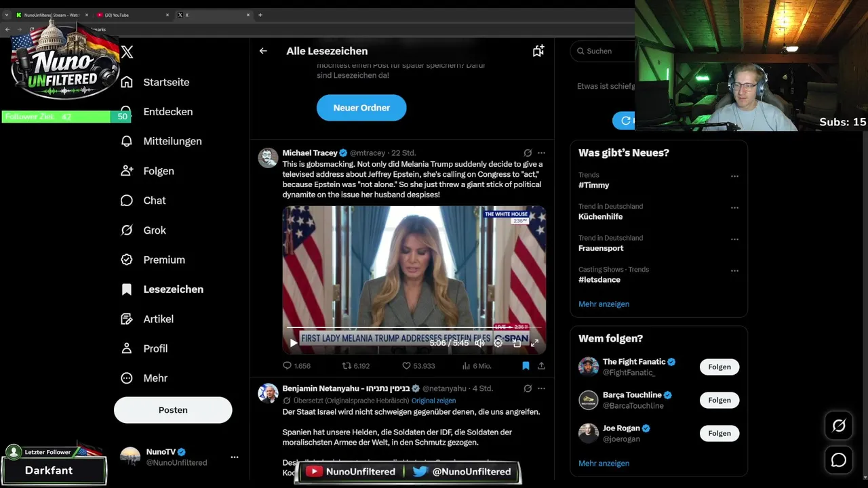
Task: Follow The Fight Fanatic
Action: pyautogui.click(x=719, y=367)
